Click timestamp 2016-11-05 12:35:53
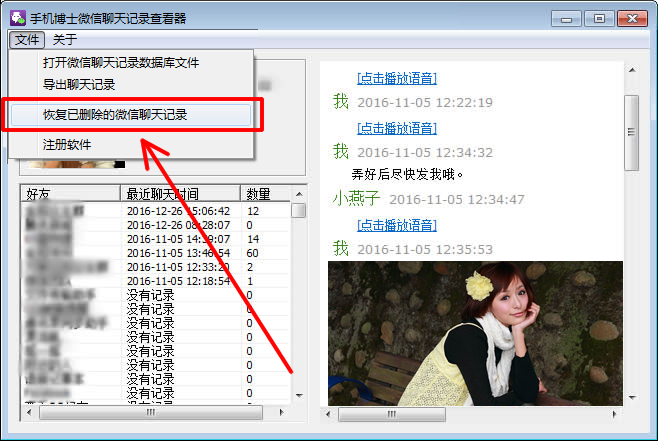Viewport: 658px width, 441px height. coord(425,250)
